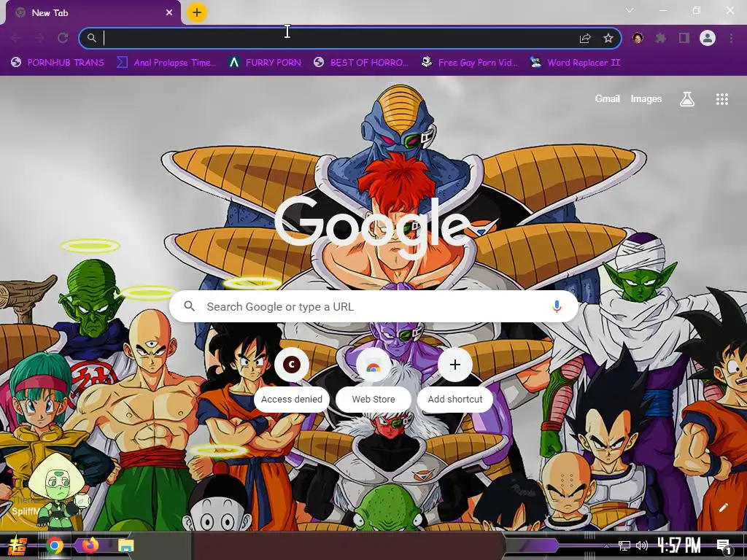
Task: Close the New Tab tab
Action: click(x=169, y=13)
